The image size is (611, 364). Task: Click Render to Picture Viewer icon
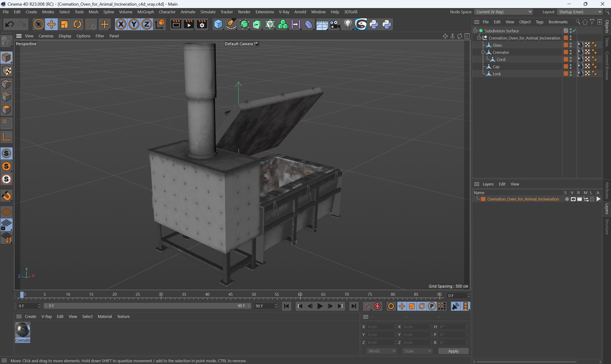point(189,24)
